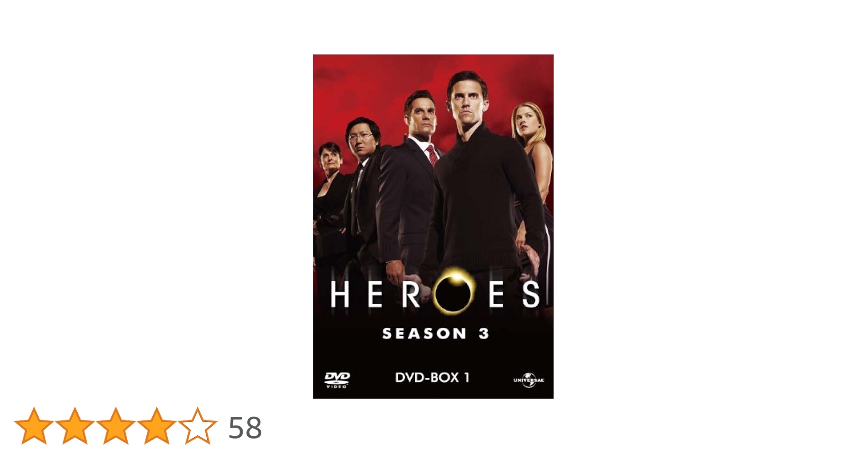Viewport: 868px width, 454px height.
Task: Click the first orange rating star
Action: tap(34, 426)
